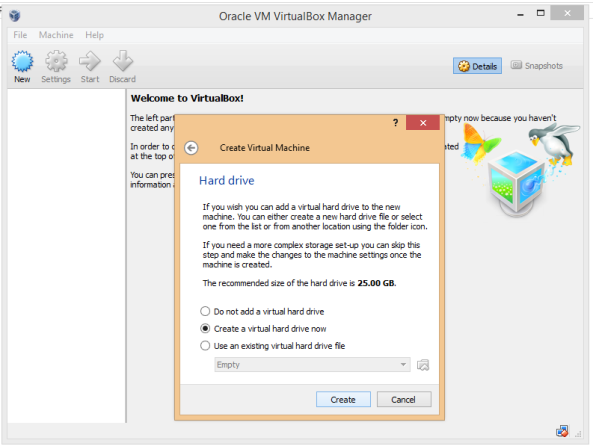Click the back arrow in wizard
The height and width of the screenshot is (446, 593).
click(x=191, y=148)
